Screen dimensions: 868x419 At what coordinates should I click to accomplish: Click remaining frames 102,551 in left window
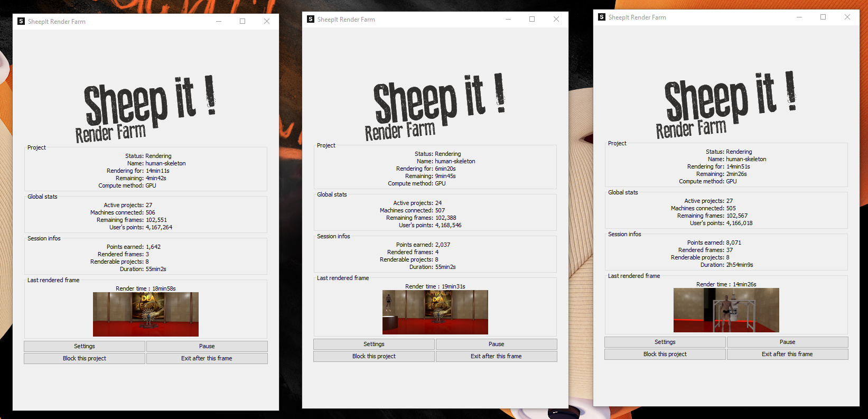[x=156, y=220]
